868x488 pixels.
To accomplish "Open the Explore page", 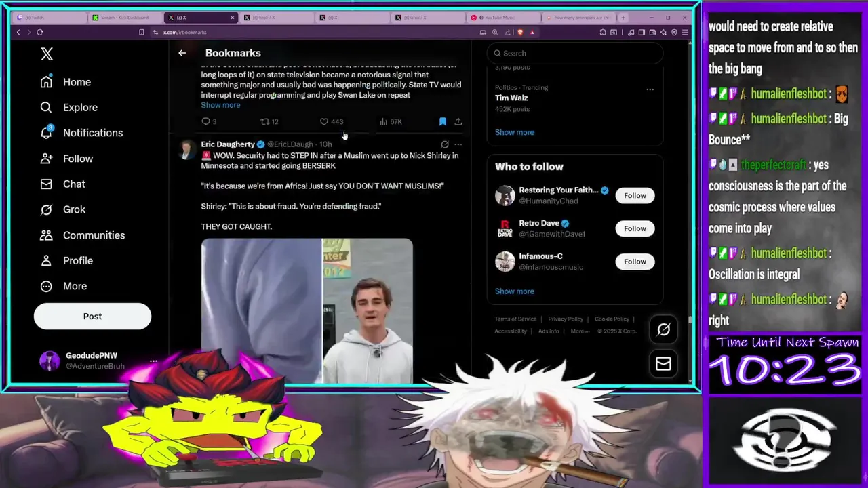I will [69, 107].
